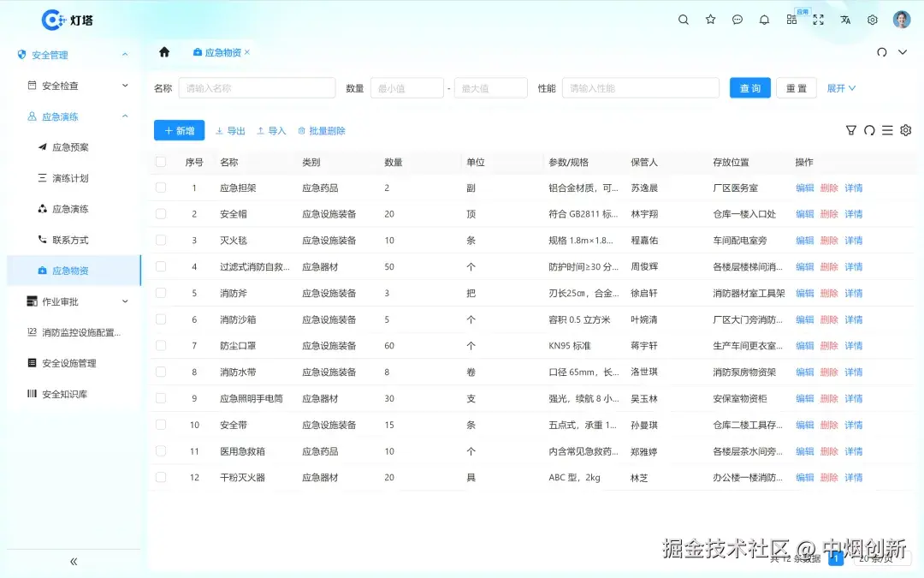Click the 新增 button to add a record

pyautogui.click(x=179, y=130)
